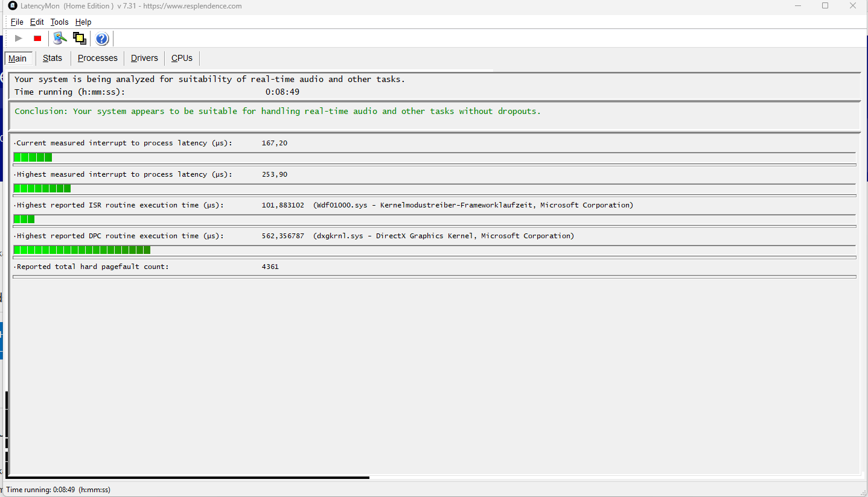The width and height of the screenshot is (868, 497).
Task: Open the Tools menu
Action: tap(59, 22)
